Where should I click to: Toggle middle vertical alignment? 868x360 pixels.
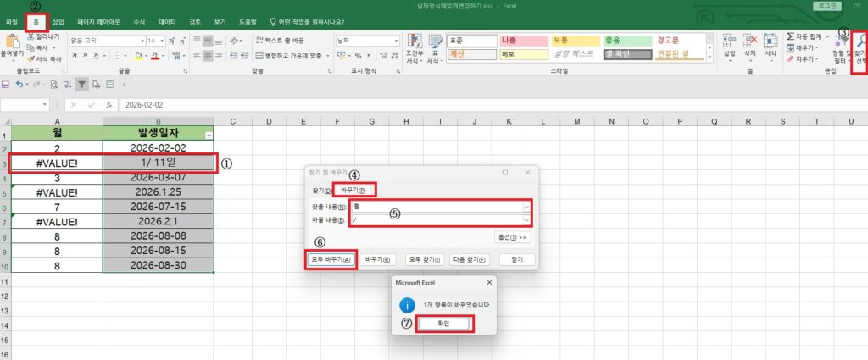coord(208,41)
